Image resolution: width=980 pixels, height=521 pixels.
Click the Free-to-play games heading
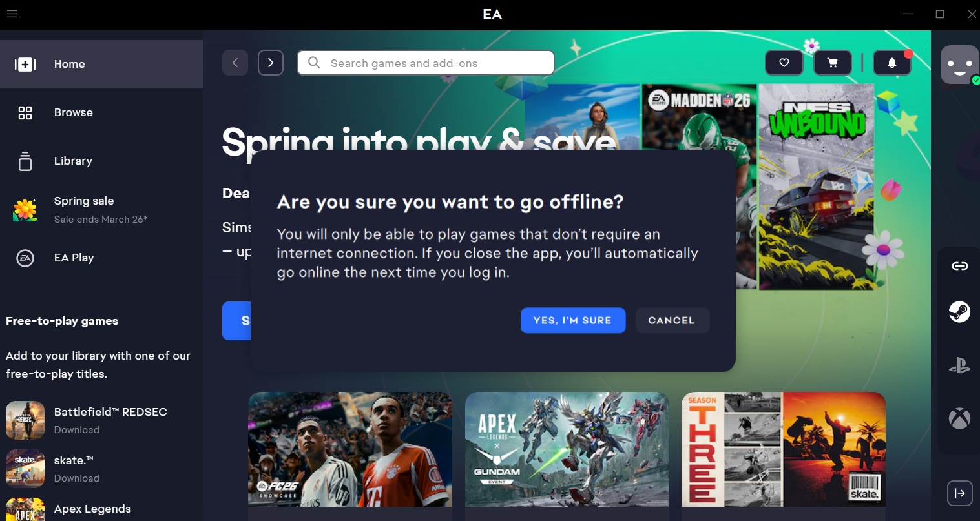(62, 321)
